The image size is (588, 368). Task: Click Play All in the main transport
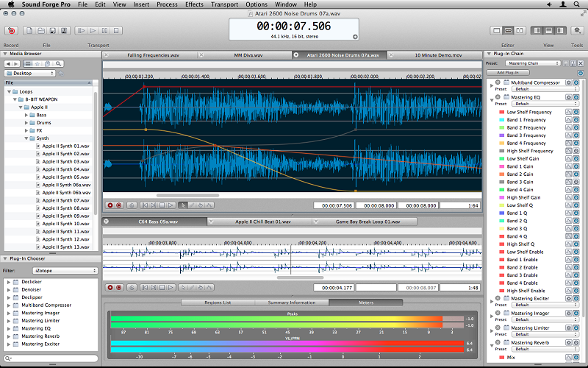point(81,30)
